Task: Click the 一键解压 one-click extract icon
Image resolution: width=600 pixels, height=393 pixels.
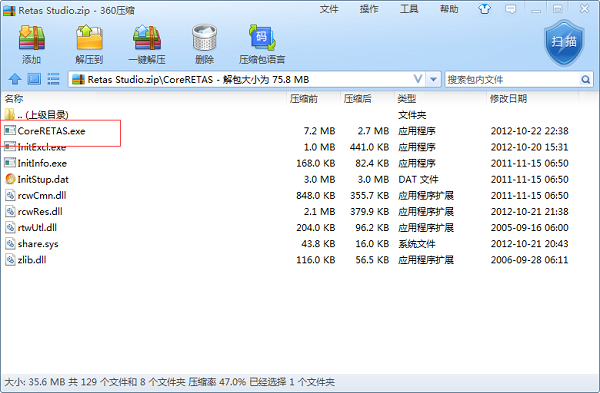Action: pos(147,38)
